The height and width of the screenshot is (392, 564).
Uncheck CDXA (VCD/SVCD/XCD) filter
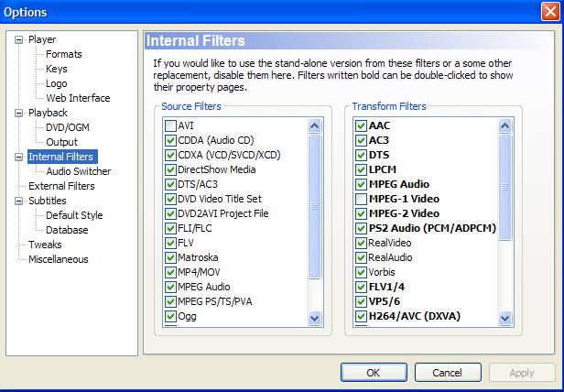[170, 155]
